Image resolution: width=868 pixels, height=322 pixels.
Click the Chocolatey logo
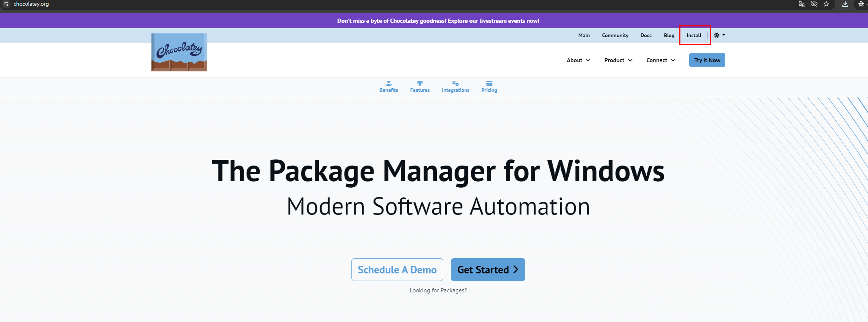tap(179, 52)
